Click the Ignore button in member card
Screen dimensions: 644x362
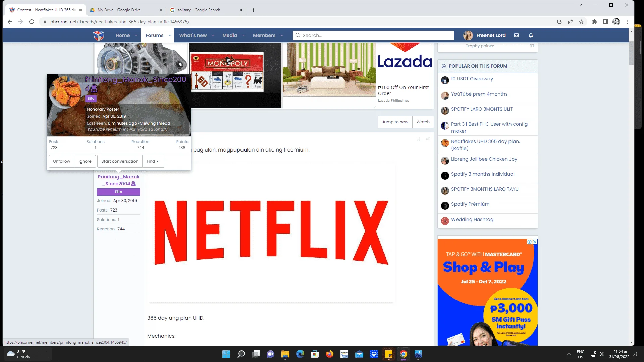(85, 161)
